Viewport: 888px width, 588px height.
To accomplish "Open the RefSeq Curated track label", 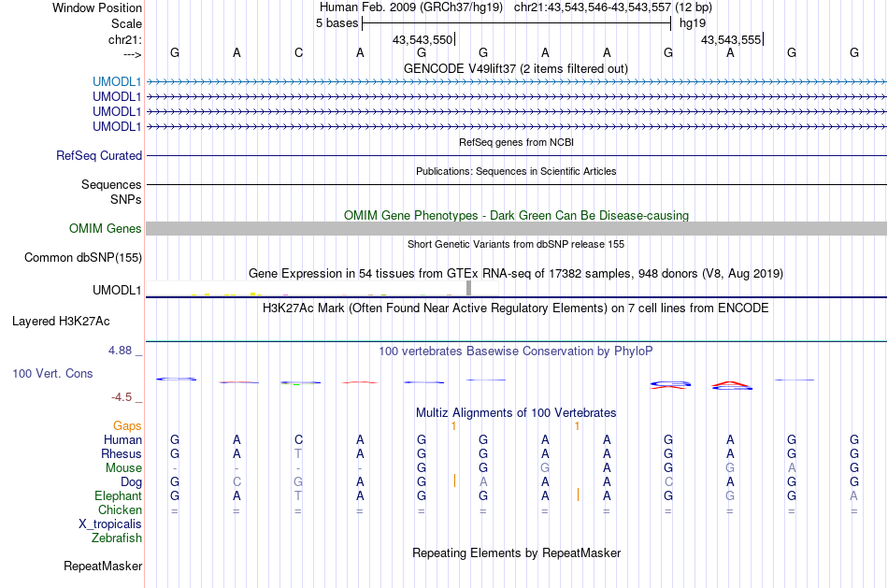I will click(99, 155).
